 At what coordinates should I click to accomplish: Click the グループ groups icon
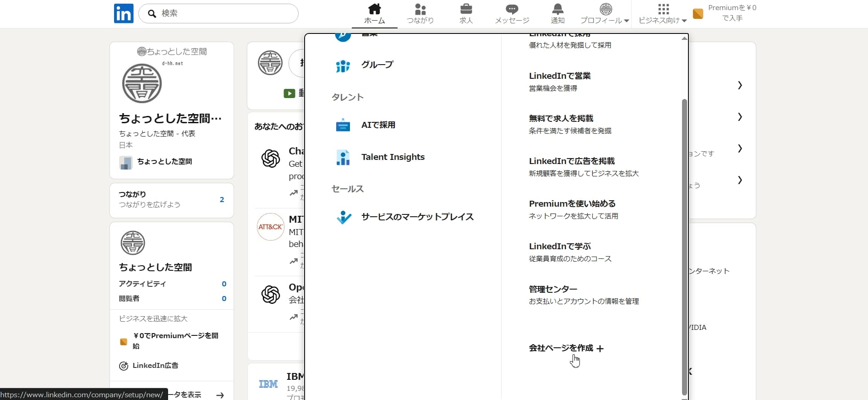[343, 66]
